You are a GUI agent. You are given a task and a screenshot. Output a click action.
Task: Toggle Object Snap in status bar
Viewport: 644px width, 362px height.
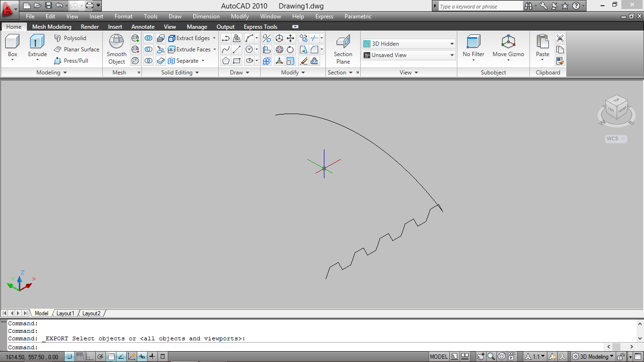pos(111,357)
